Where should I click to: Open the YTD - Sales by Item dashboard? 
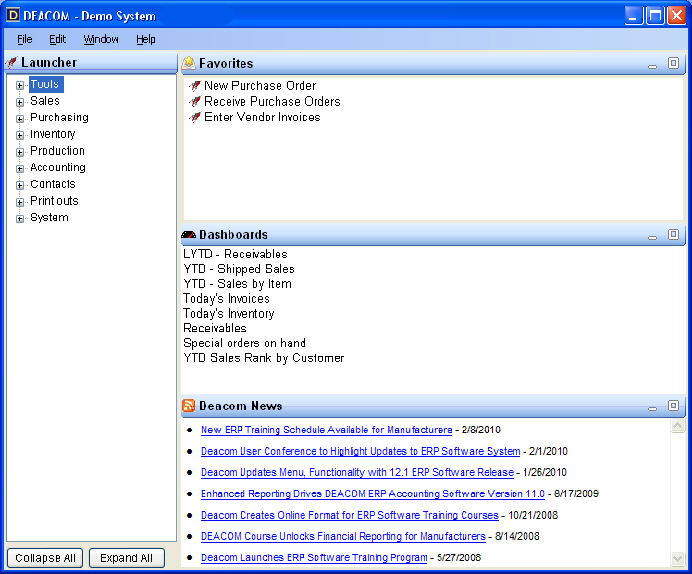pos(237,284)
